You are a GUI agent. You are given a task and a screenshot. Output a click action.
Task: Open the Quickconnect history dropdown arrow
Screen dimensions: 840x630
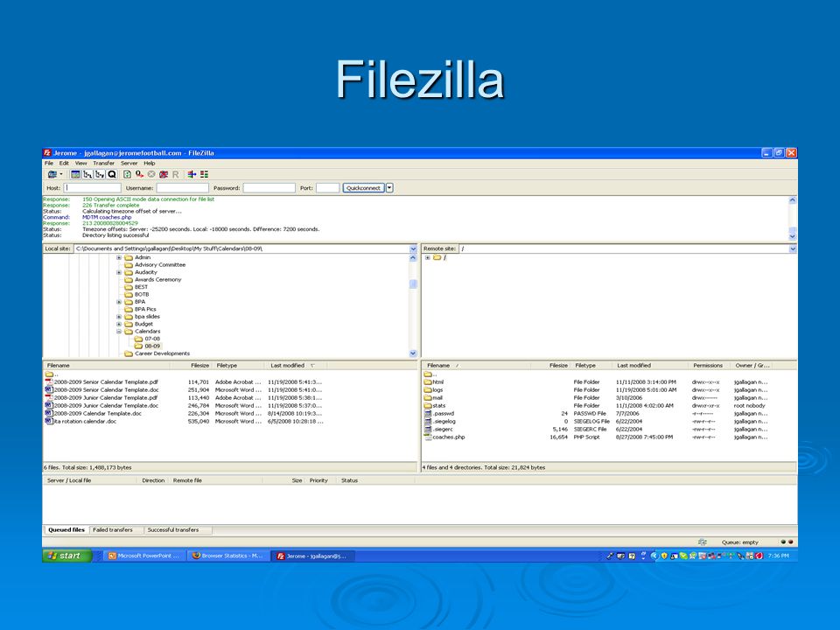[389, 188]
